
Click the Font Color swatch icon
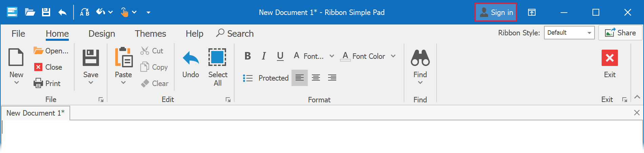[x=345, y=56]
